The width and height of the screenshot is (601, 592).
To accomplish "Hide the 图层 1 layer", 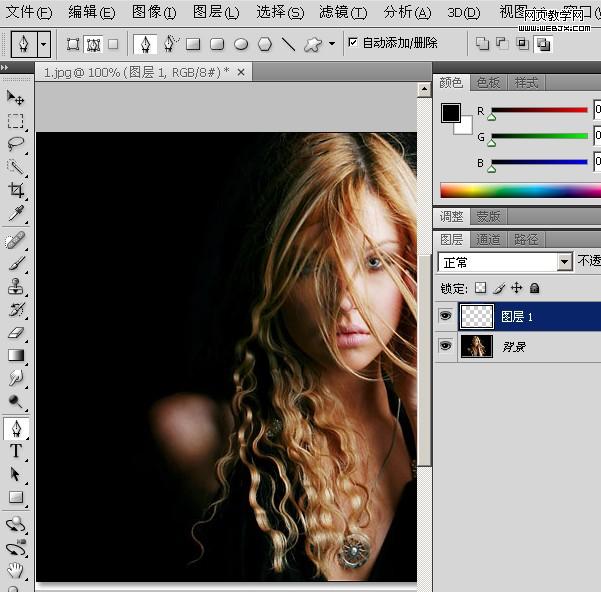I will (x=445, y=316).
